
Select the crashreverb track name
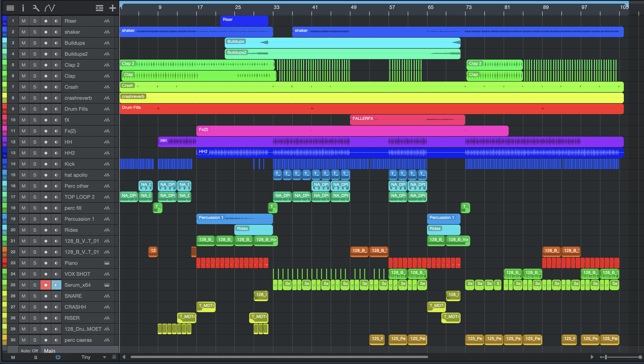tap(78, 98)
